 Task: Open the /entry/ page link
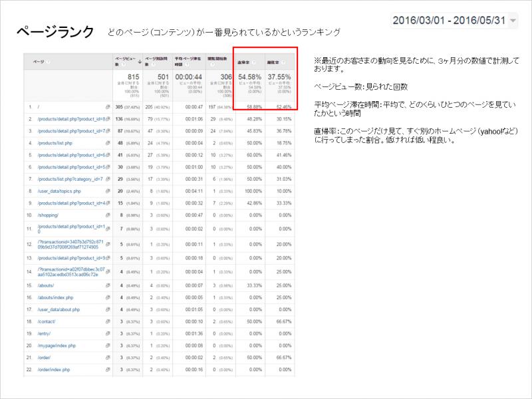(x=44, y=334)
